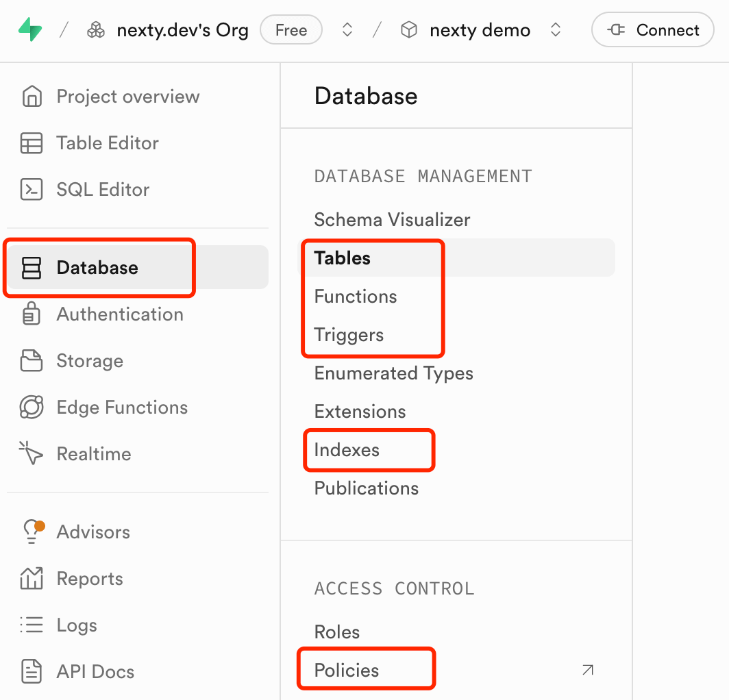Click the Free plan badge
This screenshot has height=700, width=729.
[x=291, y=30]
